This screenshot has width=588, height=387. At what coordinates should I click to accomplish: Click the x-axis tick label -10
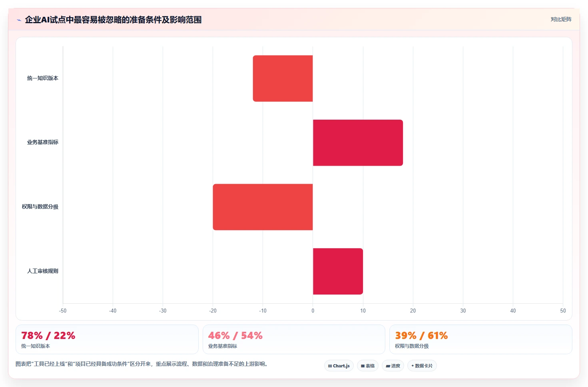[x=263, y=311]
